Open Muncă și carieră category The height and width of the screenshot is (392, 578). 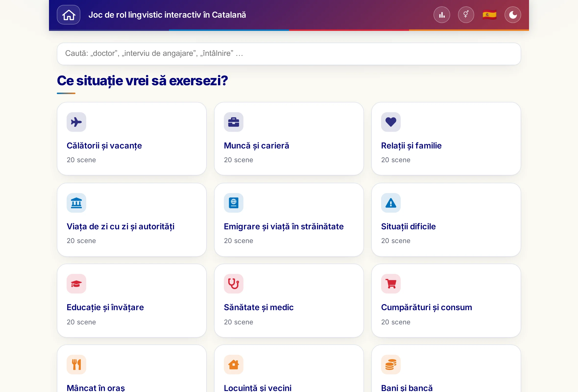coord(289,138)
